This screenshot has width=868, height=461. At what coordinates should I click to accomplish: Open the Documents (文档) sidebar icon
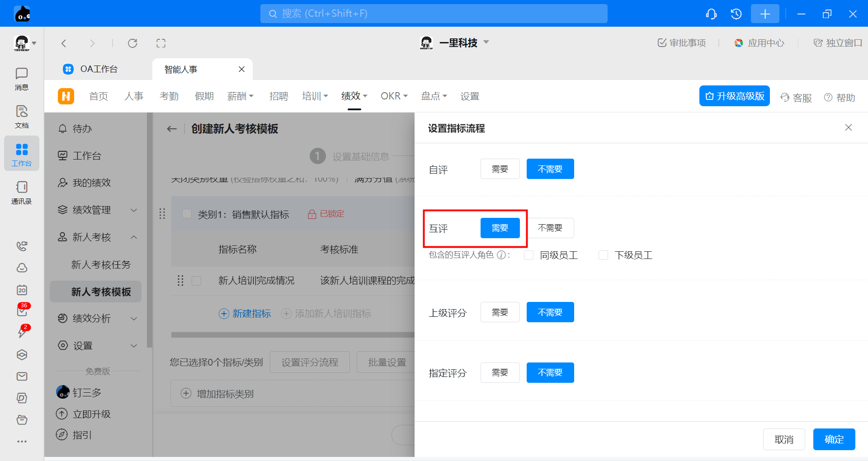(21, 117)
